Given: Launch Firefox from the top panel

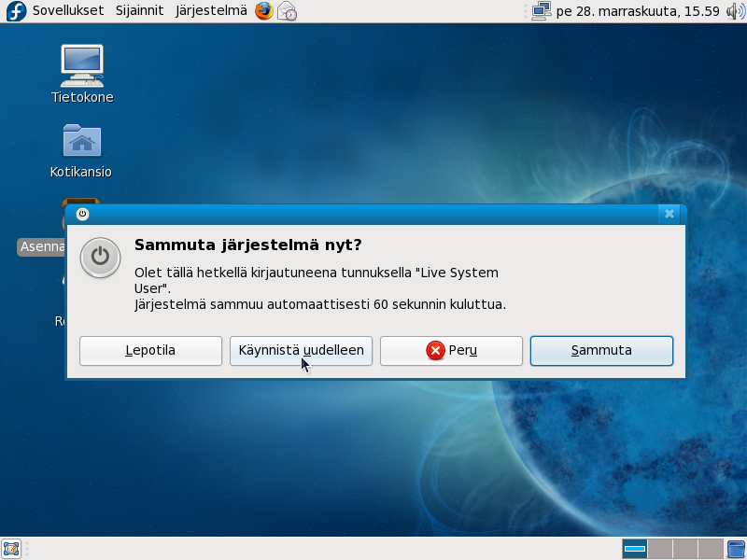Looking at the screenshot, I should pos(264,11).
